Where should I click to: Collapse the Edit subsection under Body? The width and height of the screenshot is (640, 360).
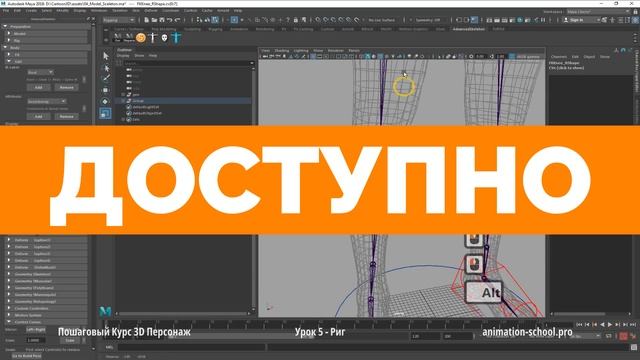[x=9, y=61]
